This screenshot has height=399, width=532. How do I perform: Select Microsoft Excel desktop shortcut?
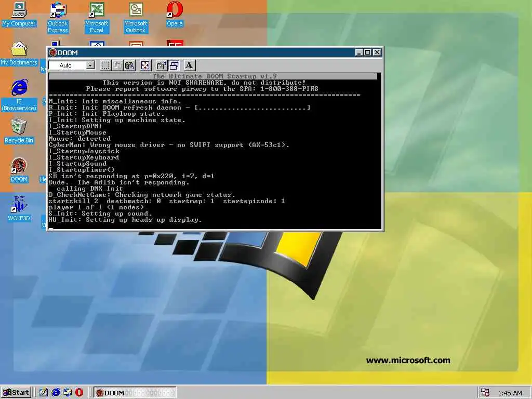[97, 18]
